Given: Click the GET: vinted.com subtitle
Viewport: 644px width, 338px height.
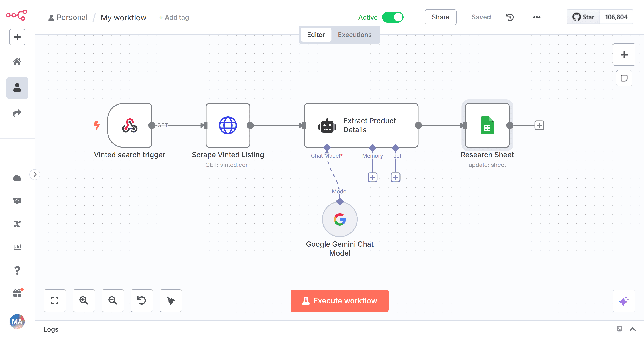Looking at the screenshot, I should pos(228,165).
